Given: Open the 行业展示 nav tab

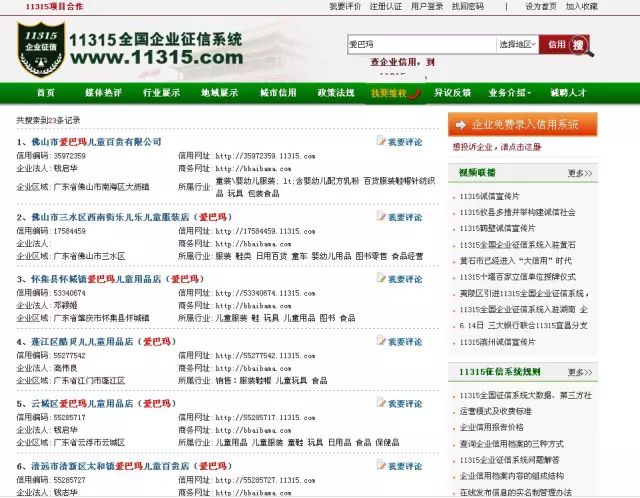Looking at the screenshot, I should [162, 93].
